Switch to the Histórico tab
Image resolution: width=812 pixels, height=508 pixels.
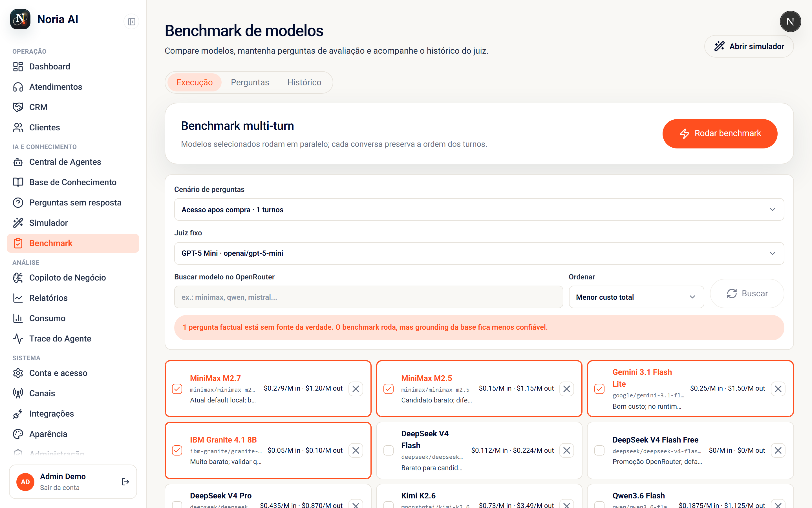304,82
